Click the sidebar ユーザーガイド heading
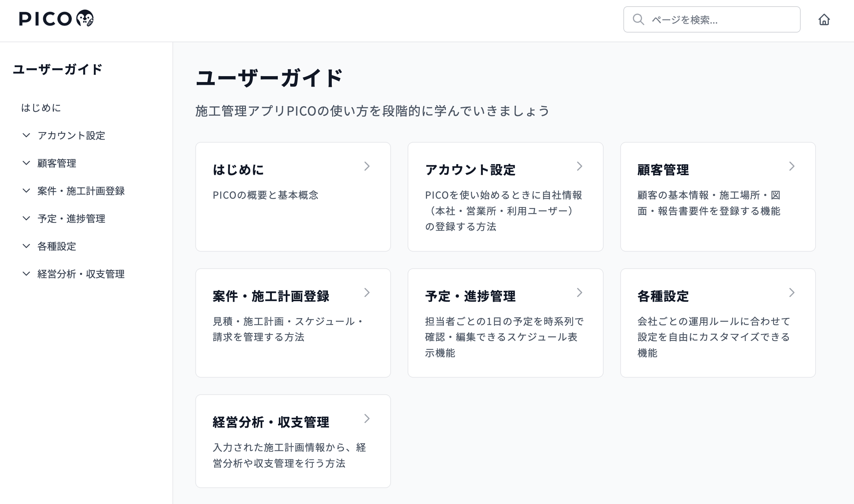 click(57, 69)
